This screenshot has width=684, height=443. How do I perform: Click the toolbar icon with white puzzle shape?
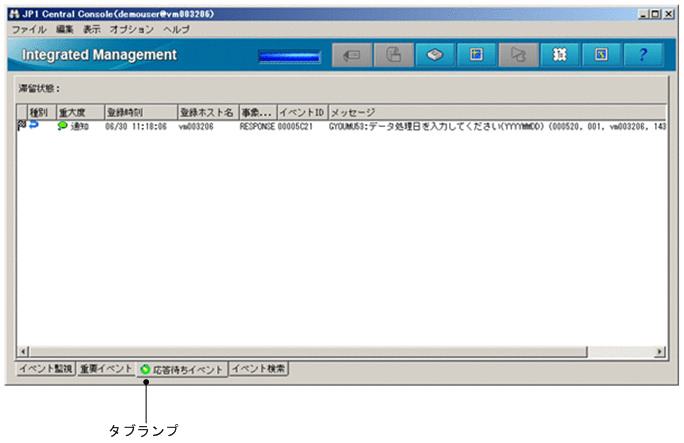pyautogui.click(x=560, y=55)
